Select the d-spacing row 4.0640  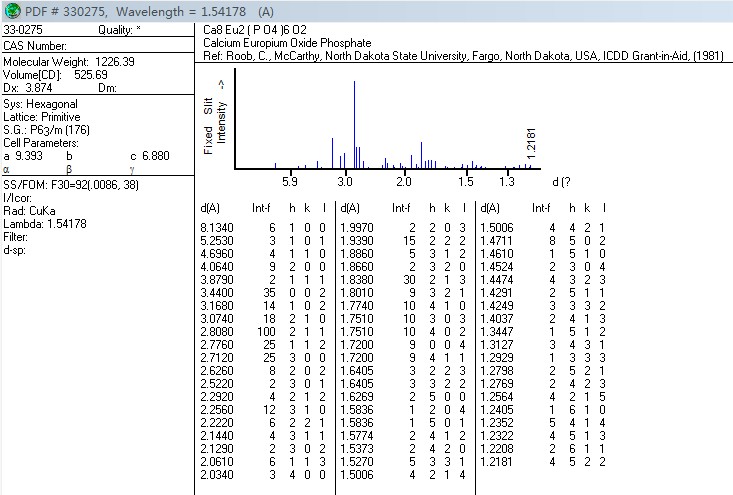coord(263,267)
